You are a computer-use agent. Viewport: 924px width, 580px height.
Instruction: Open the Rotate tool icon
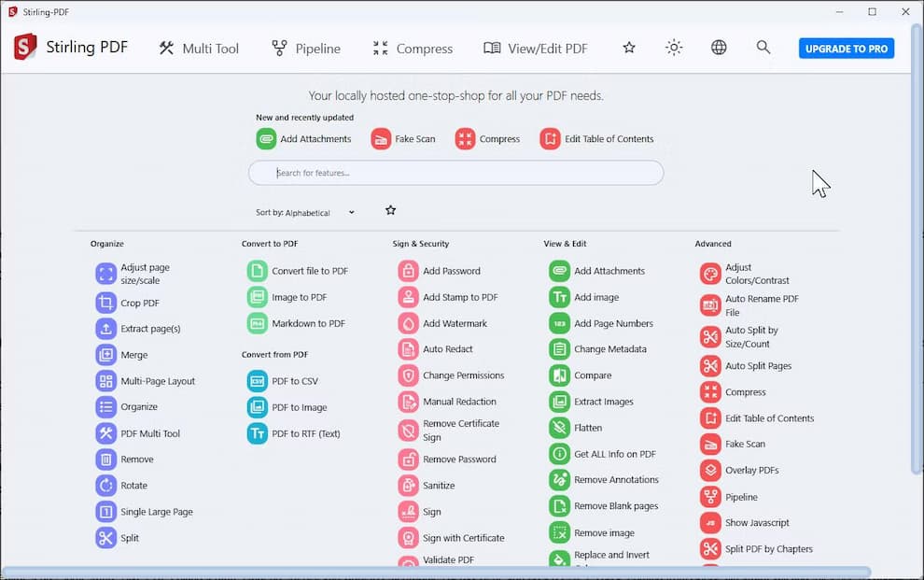(106, 486)
